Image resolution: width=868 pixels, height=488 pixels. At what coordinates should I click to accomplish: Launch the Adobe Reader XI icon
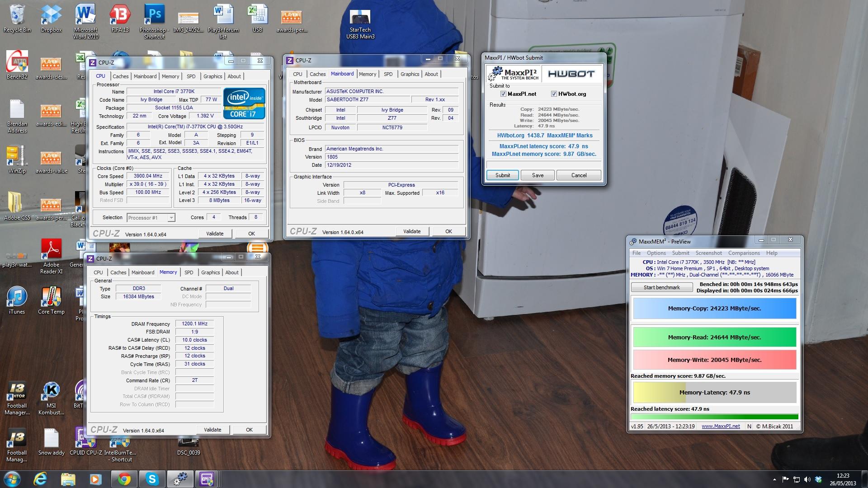coord(51,256)
